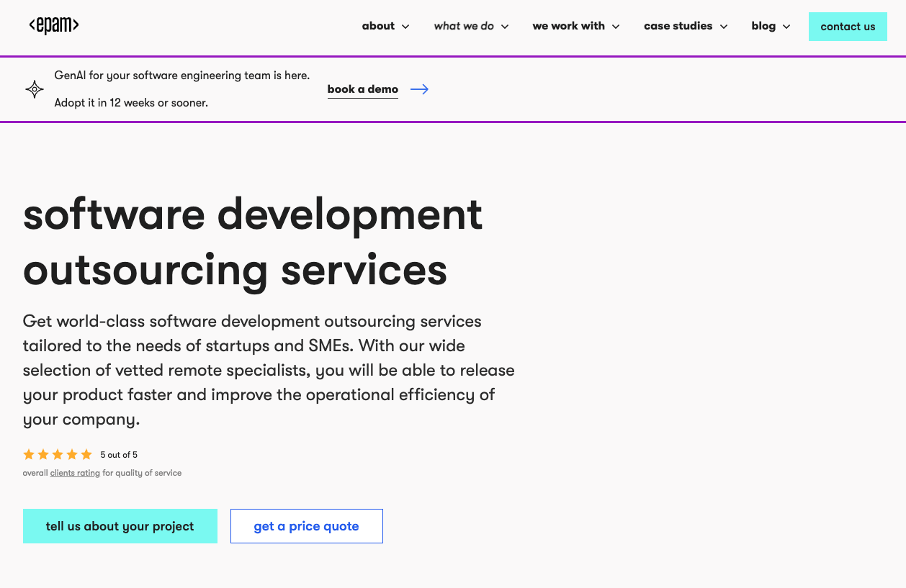Click tell us about your project
906x588 pixels.
coord(120,526)
